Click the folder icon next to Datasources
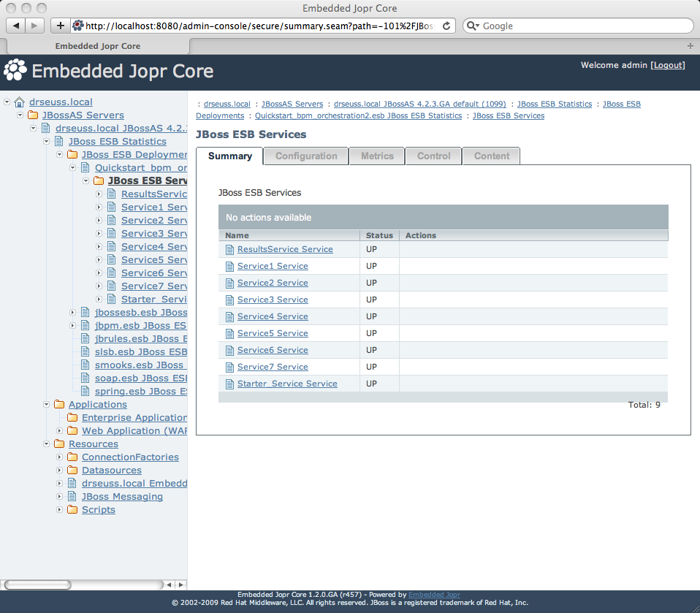The image size is (700, 613). click(72, 470)
